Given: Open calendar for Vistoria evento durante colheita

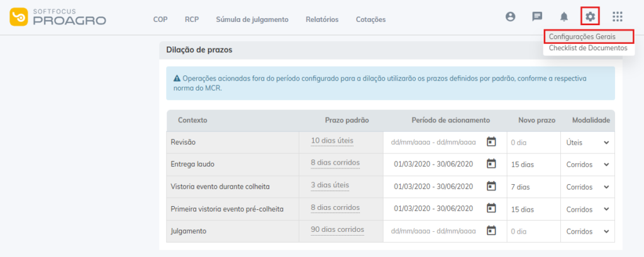Looking at the screenshot, I should pos(492,187).
